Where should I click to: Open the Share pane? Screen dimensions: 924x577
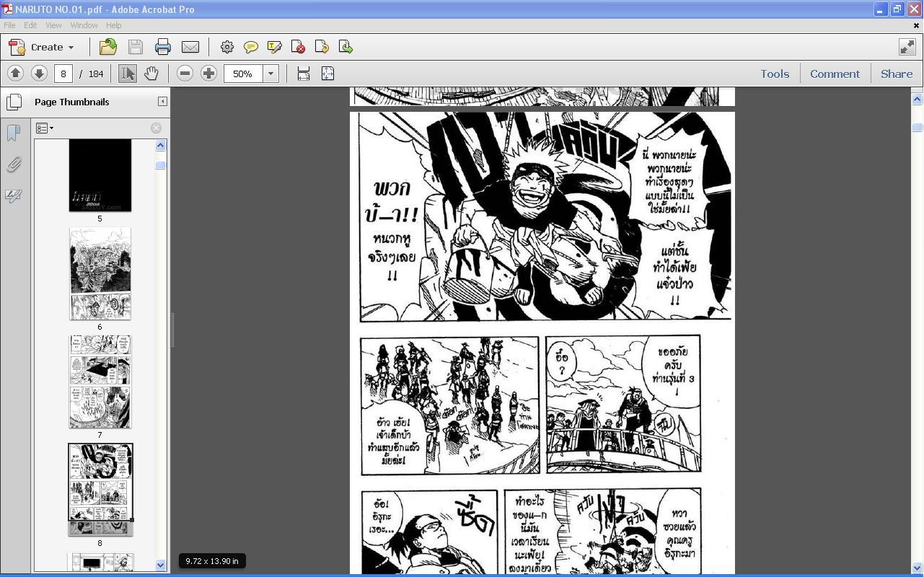(x=897, y=74)
